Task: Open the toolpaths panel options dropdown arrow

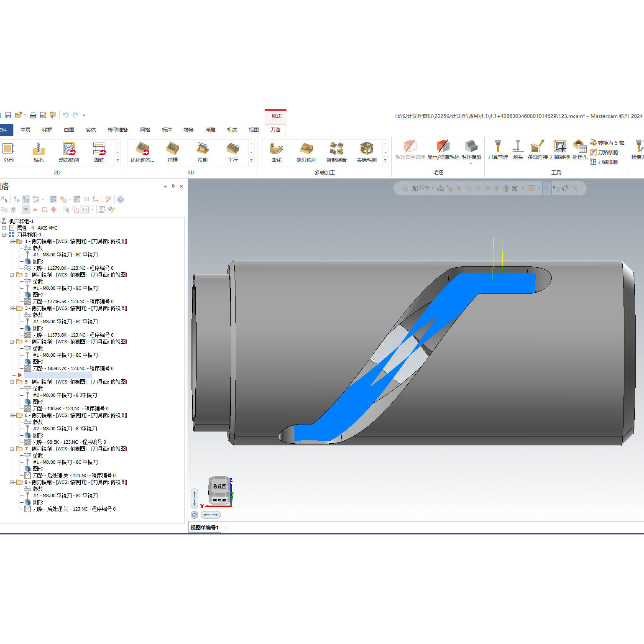Action: [165, 187]
